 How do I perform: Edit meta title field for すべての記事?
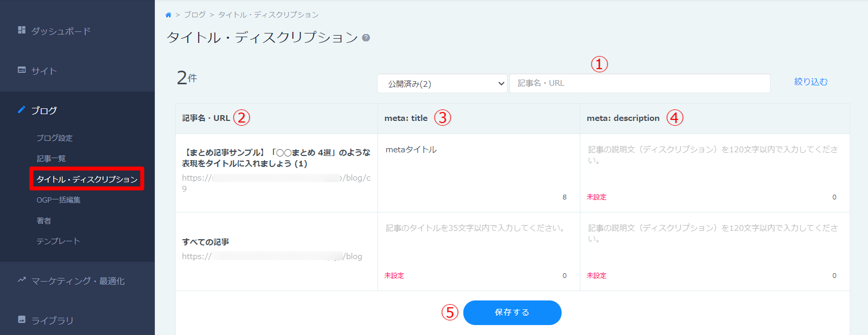tap(479, 245)
